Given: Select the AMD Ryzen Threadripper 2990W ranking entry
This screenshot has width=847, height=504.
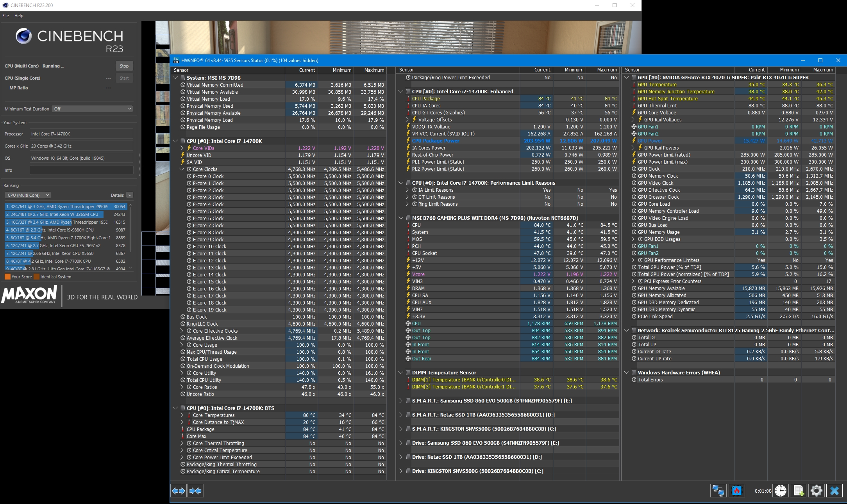Looking at the screenshot, I should click(x=66, y=207).
